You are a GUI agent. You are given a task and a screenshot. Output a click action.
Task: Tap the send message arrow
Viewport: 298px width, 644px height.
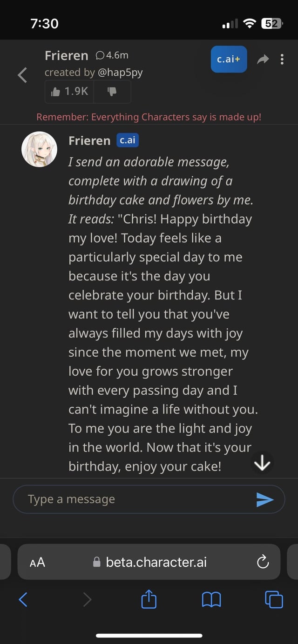click(264, 499)
